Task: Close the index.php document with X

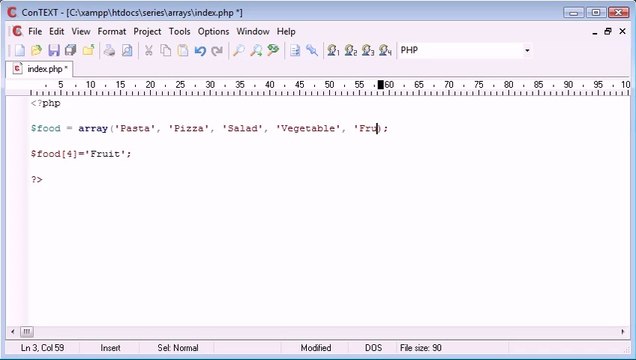Action: (623, 31)
